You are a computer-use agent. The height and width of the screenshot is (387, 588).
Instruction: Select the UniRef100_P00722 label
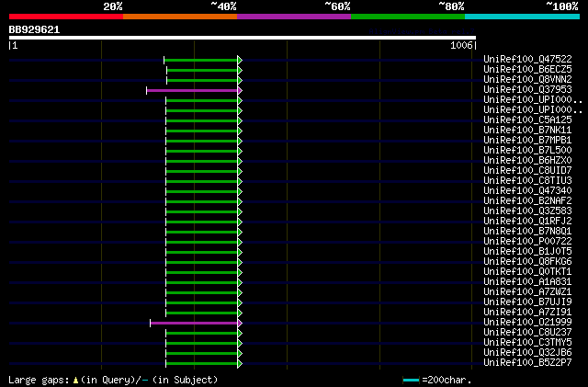(527, 242)
